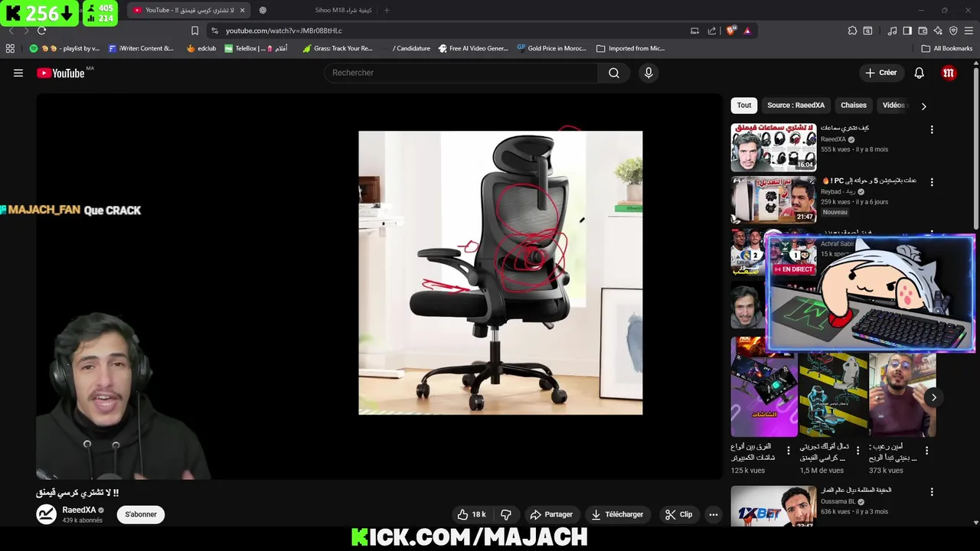Select the Tout filter chip
This screenshot has height=551, width=980.
[x=744, y=106]
